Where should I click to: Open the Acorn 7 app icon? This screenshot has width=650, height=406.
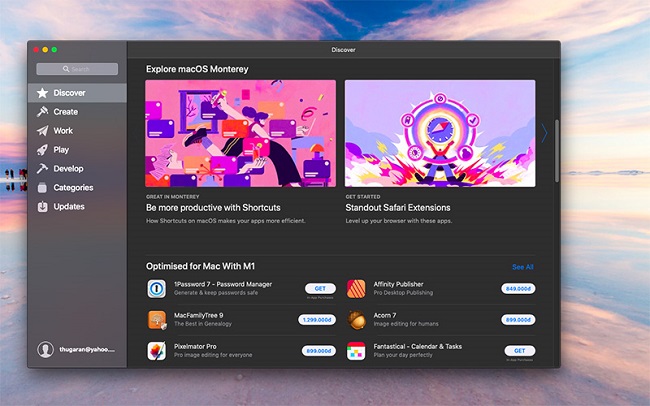[356, 320]
